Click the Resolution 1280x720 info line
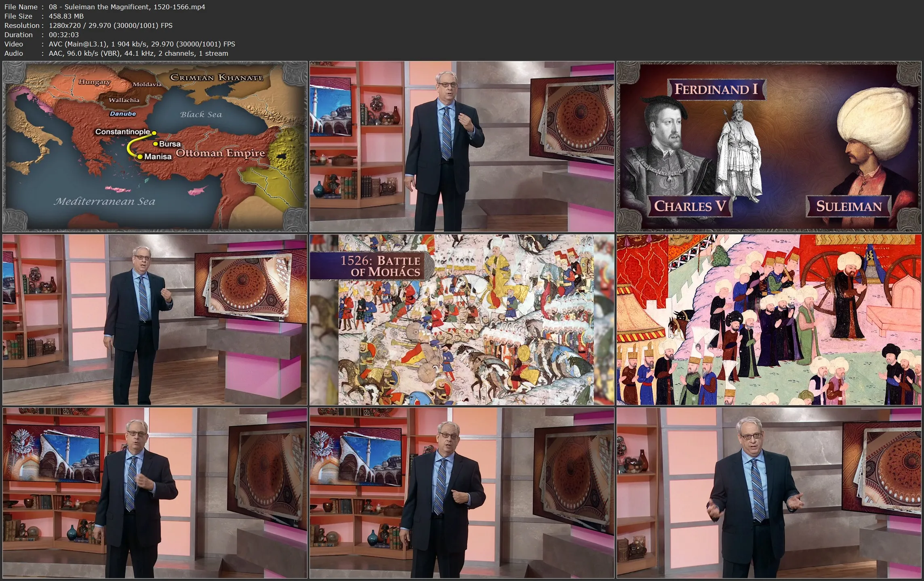 (x=110, y=25)
